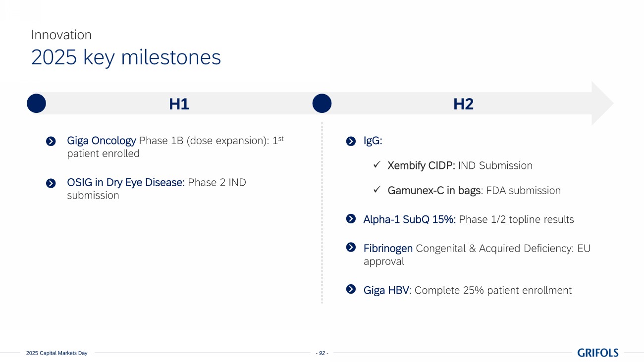Click the 2025 key milestones title
The height and width of the screenshot is (362, 644).
126,57
